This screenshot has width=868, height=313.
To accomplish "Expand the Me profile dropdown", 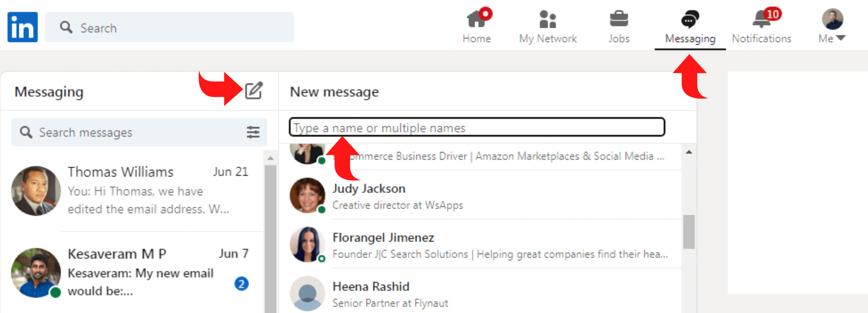I will tap(832, 26).
